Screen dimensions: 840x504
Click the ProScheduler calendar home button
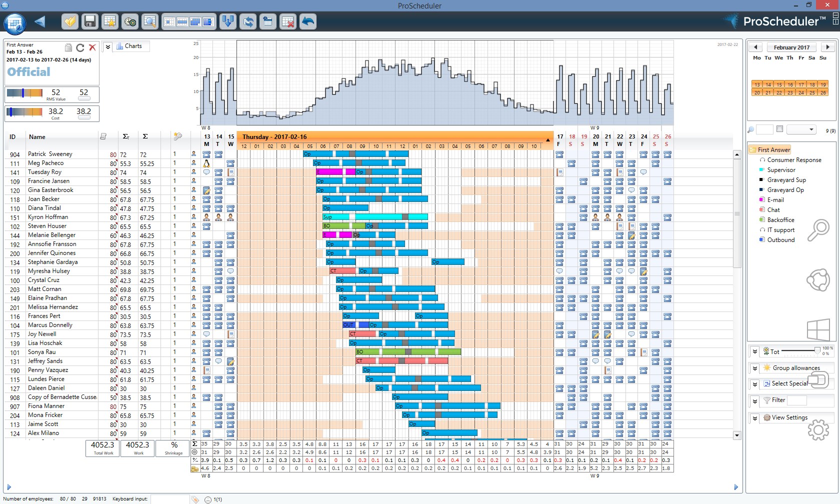(x=14, y=23)
